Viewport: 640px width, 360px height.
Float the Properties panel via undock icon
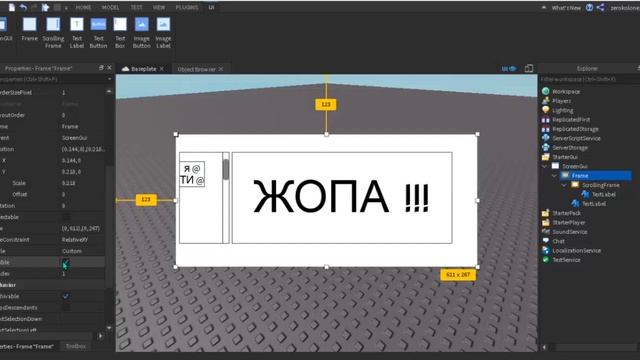tap(101, 68)
